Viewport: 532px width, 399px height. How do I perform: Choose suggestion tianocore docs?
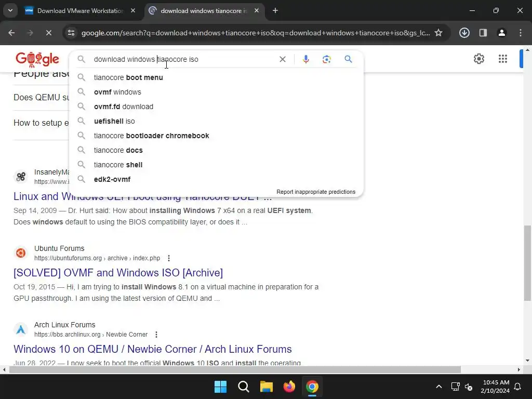pyautogui.click(x=217, y=150)
